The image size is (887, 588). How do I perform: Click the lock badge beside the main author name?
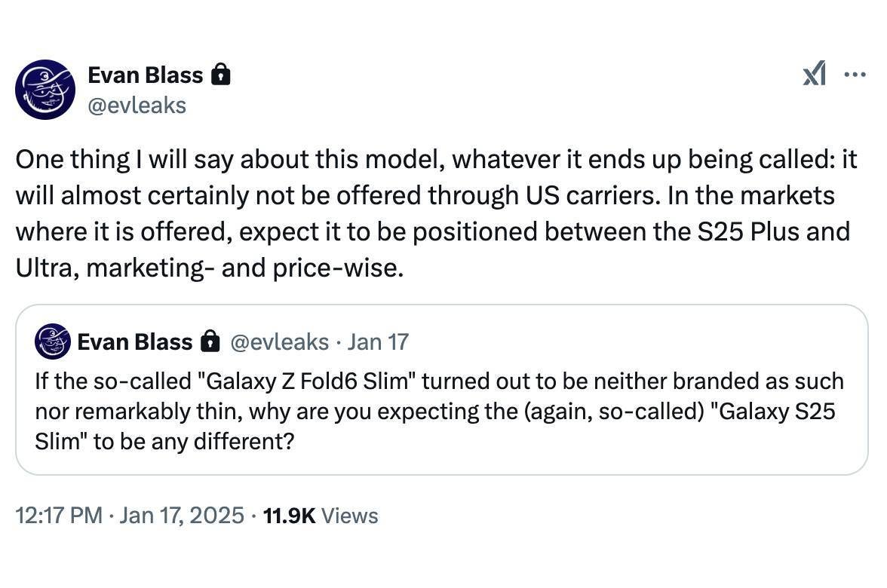coord(220,75)
